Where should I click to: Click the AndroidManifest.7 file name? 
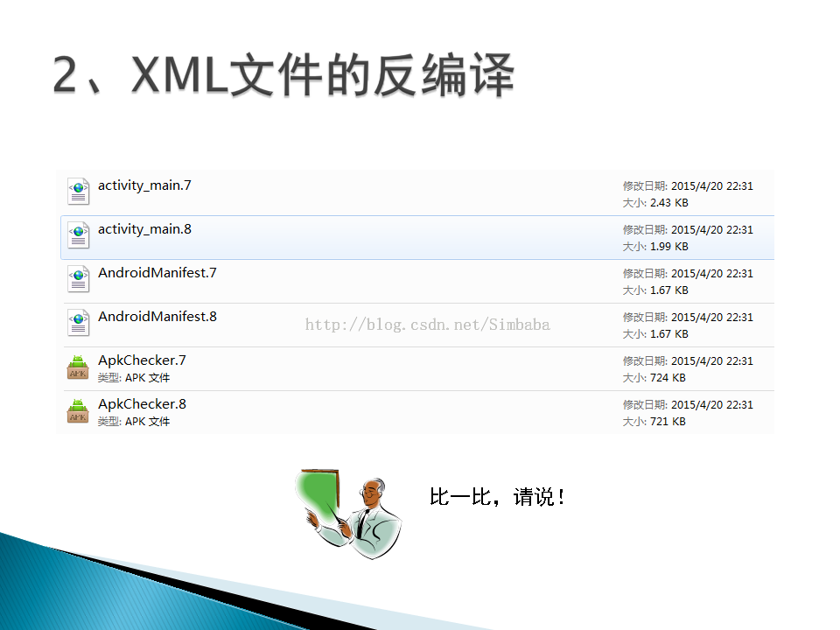(x=157, y=273)
